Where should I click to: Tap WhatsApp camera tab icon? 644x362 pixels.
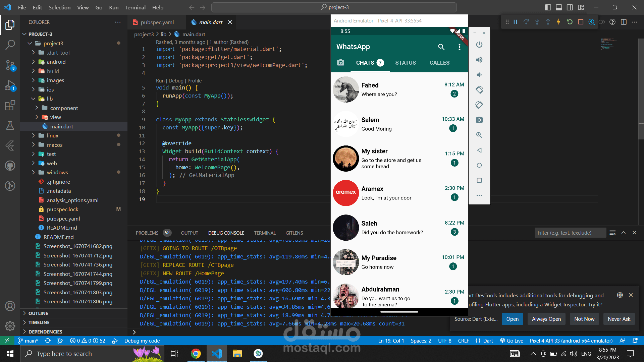point(340,63)
